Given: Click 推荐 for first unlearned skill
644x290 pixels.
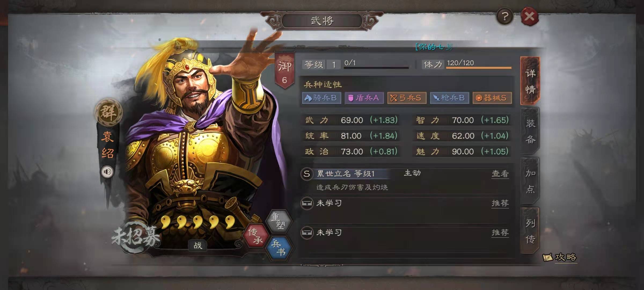Looking at the screenshot, I should 500,203.
